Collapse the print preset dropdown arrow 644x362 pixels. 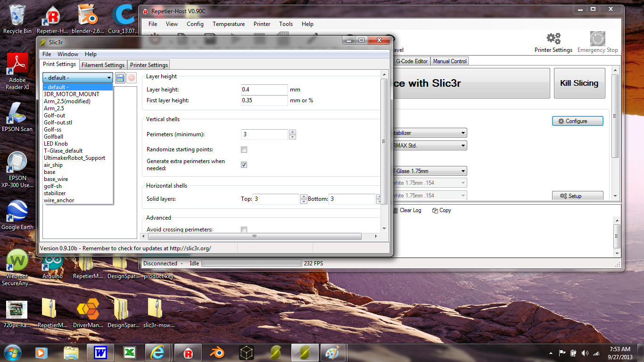coord(109,78)
